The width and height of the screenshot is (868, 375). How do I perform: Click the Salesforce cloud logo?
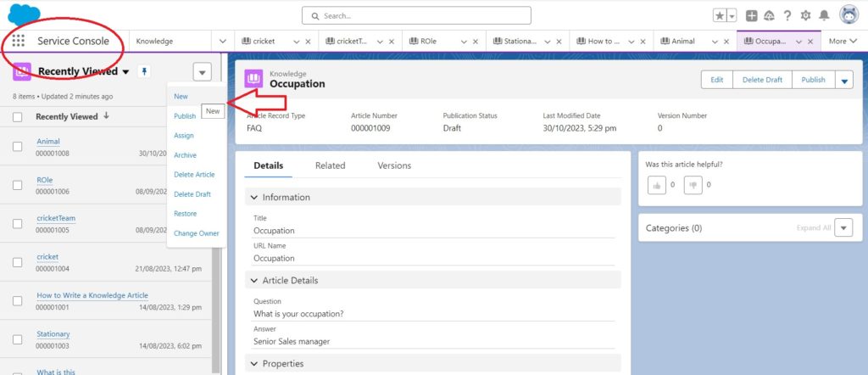click(24, 14)
